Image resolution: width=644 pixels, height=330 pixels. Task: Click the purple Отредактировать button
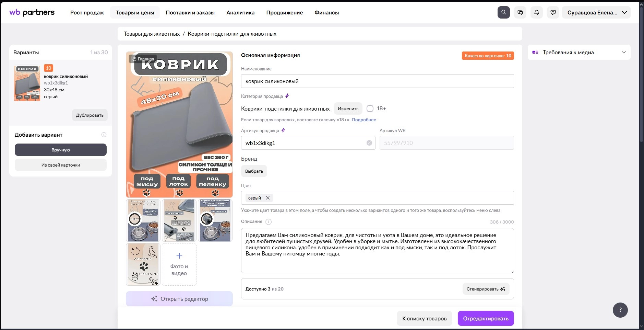point(486,318)
